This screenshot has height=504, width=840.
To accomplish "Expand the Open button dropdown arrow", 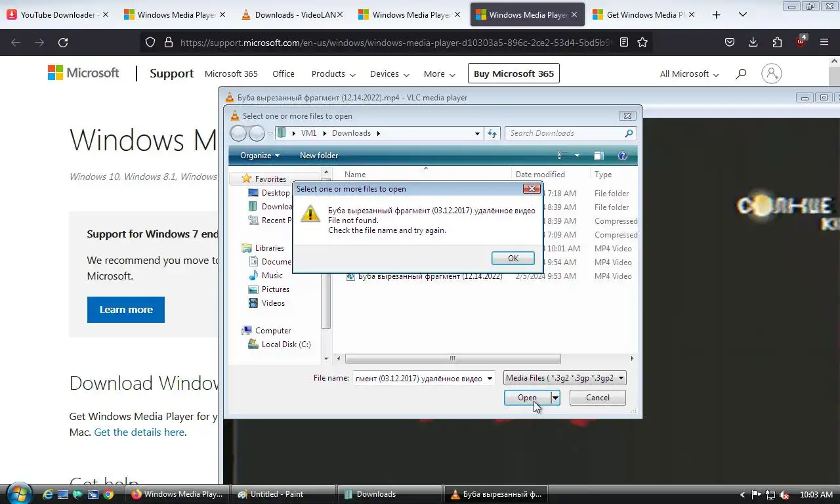I will (555, 398).
